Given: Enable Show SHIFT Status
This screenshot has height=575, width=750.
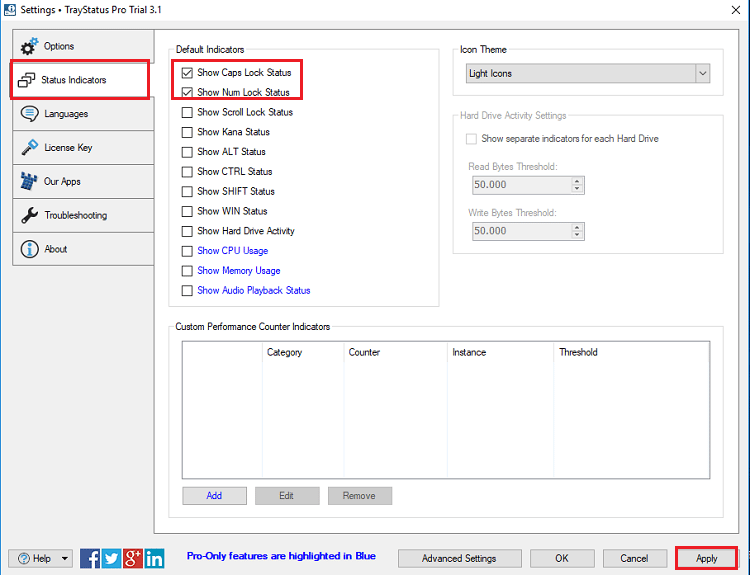Looking at the screenshot, I should point(187,191).
